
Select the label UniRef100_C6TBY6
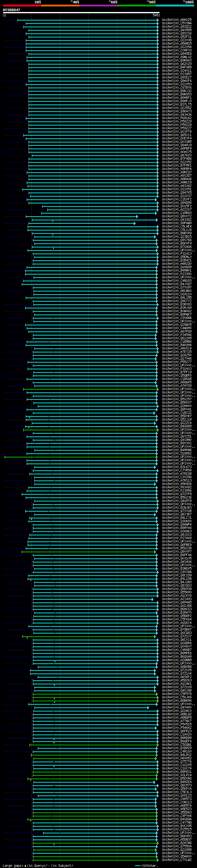point(177,88)
